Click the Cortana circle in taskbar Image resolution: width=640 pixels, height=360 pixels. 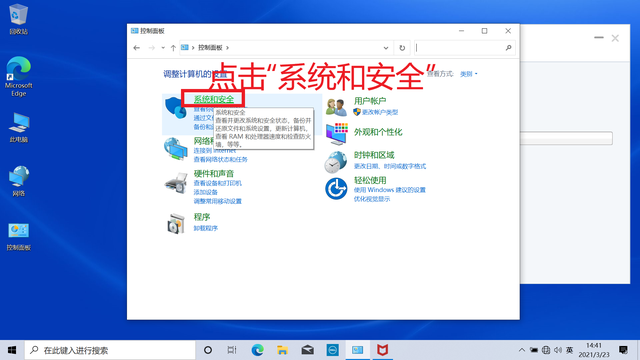208,350
